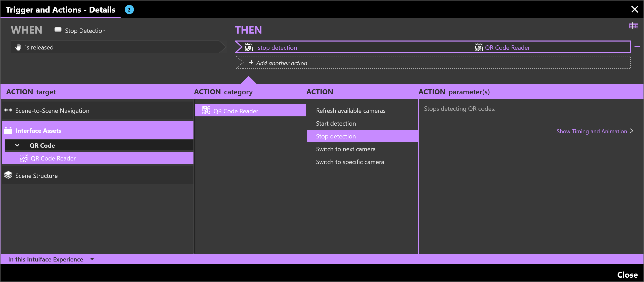This screenshot has width=644, height=282.
Task: Choose Start detection action
Action: point(363,123)
